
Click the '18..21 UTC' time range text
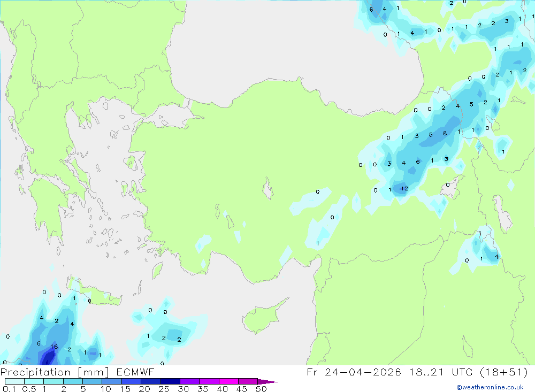pyautogui.click(x=441, y=372)
